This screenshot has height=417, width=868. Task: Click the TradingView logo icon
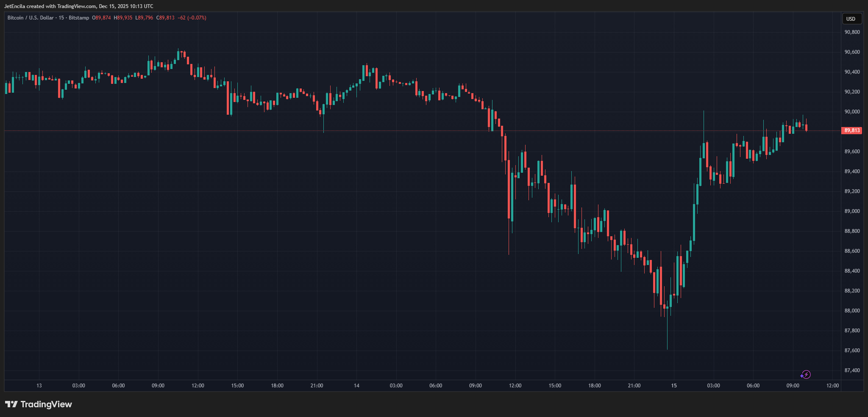(11, 404)
